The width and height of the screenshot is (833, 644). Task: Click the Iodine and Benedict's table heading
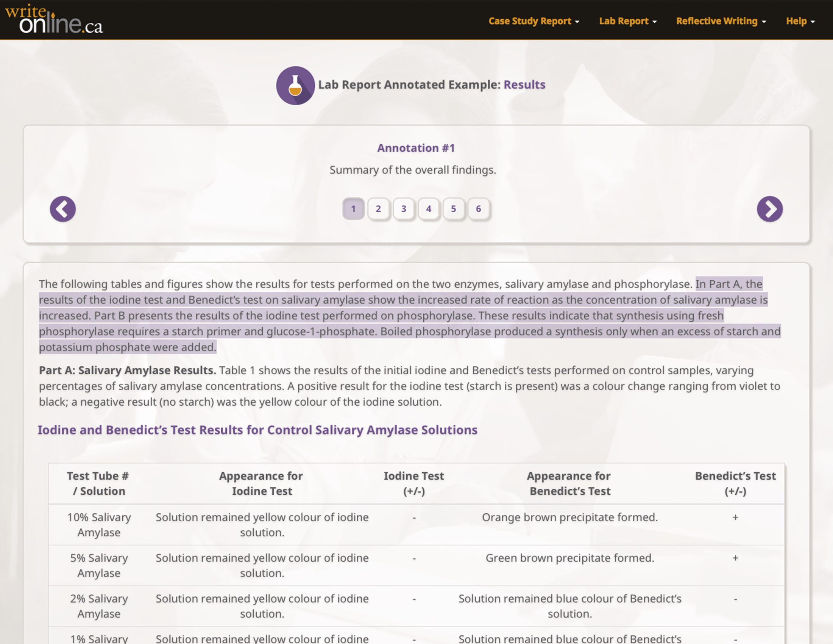[x=257, y=430]
